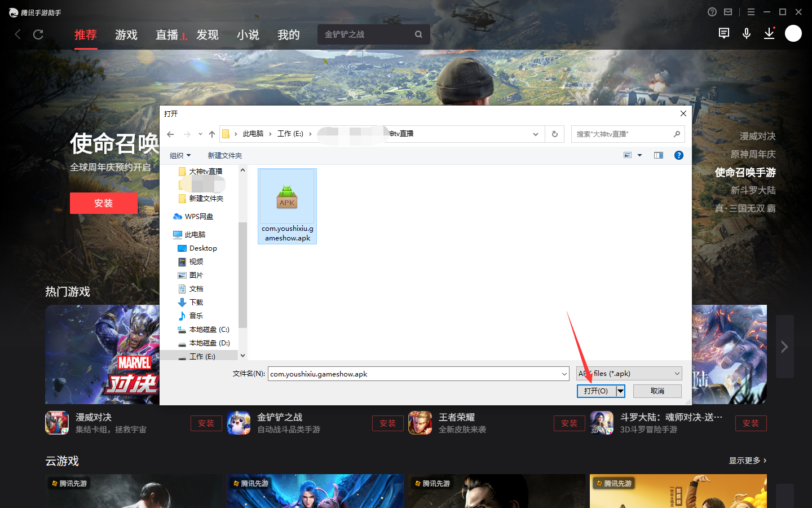Image resolution: width=812 pixels, height=508 pixels.
Task: Click the 斗罗大陆 game icon
Action: click(602, 423)
